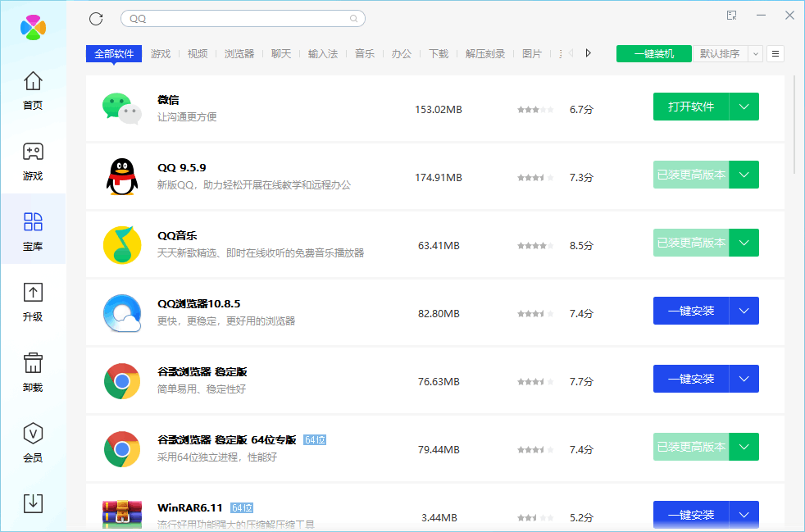Click the QQ浏览器 app icon
The height and width of the screenshot is (532, 805).
point(122,313)
